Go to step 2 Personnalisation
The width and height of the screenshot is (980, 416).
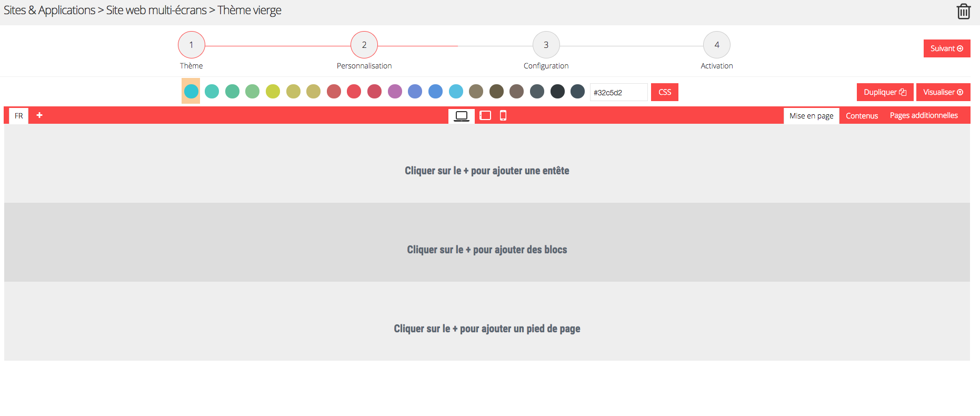[x=364, y=45]
